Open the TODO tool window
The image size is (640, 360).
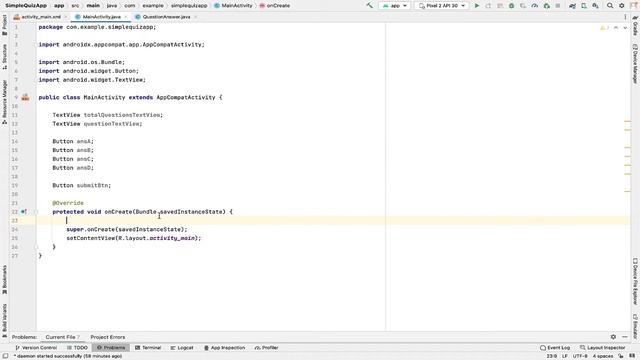point(77,348)
